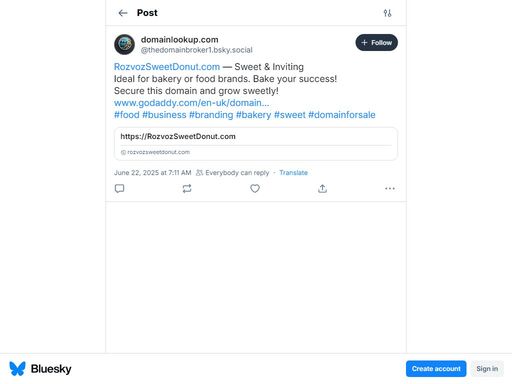Create a new Bluesky account
This screenshot has width=512, height=384.
tap(436, 369)
